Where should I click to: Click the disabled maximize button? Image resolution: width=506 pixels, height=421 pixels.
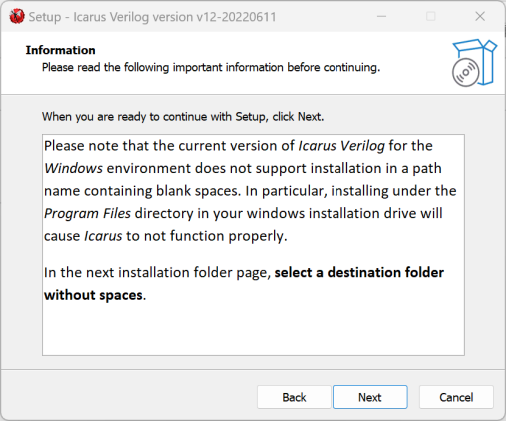(431, 16)
